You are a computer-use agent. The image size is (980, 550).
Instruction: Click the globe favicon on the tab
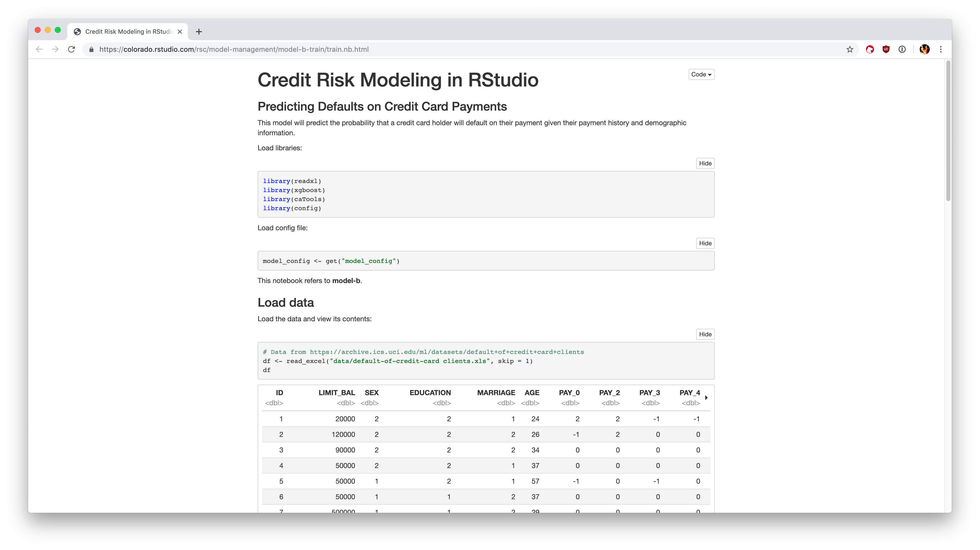77,32
